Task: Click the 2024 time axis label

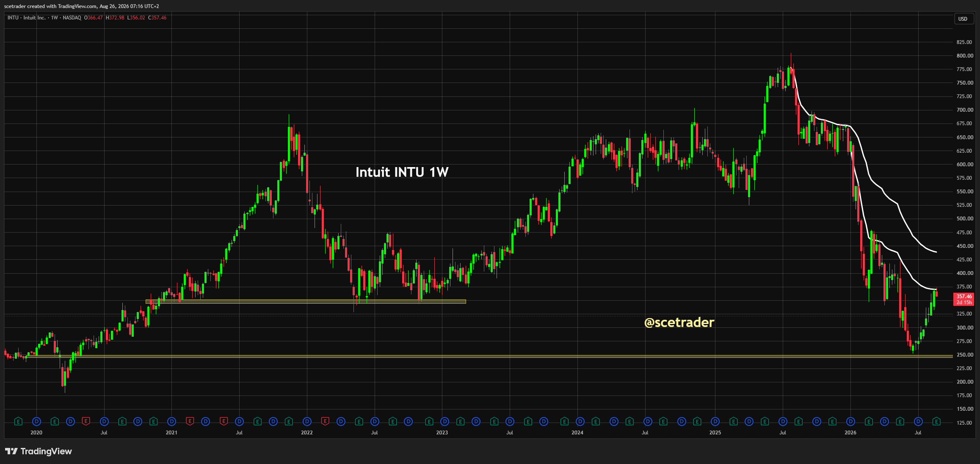Action: point(577,433)
